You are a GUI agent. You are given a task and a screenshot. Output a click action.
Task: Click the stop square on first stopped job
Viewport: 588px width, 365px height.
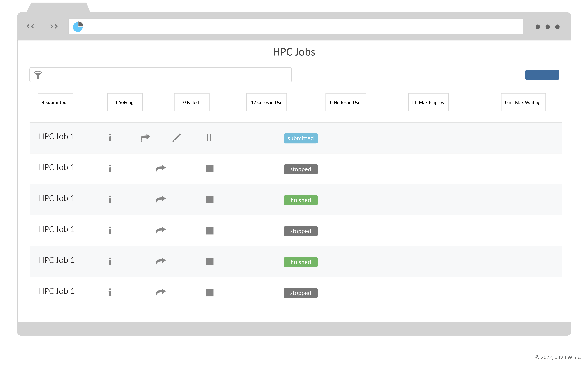(210, 169)
